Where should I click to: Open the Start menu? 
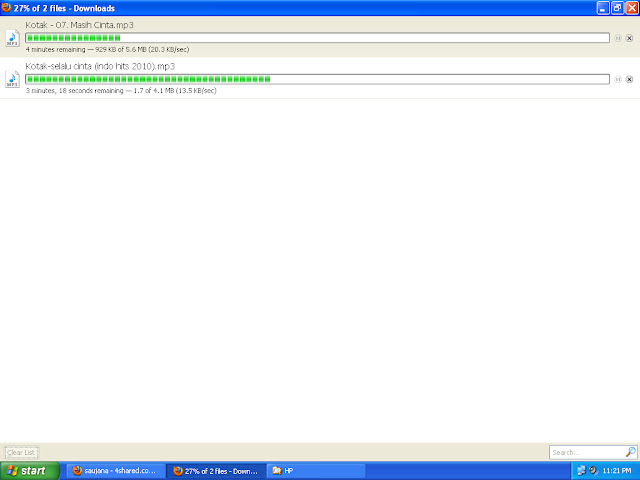pos(29,471)
